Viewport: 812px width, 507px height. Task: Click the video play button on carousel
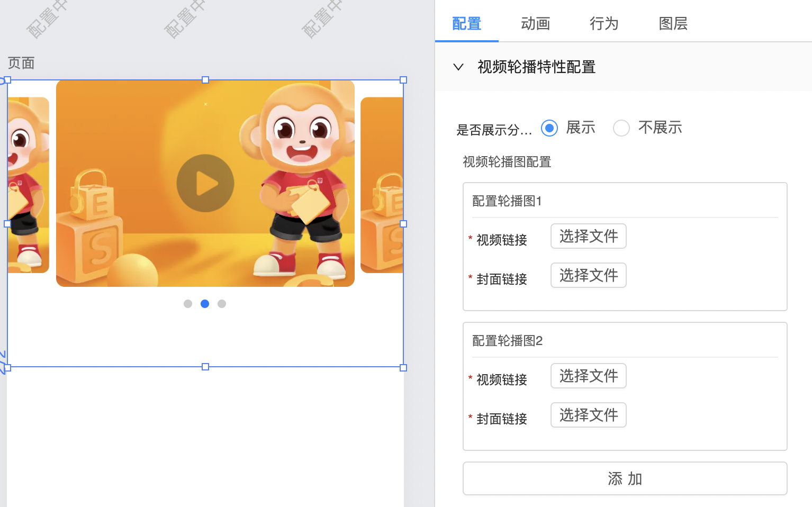[x=205, y=183]
